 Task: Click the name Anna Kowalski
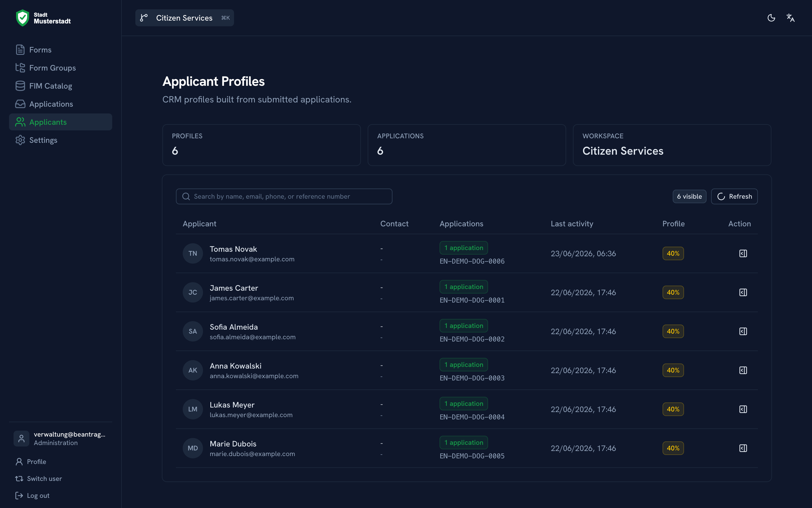[x=235, y=366]
